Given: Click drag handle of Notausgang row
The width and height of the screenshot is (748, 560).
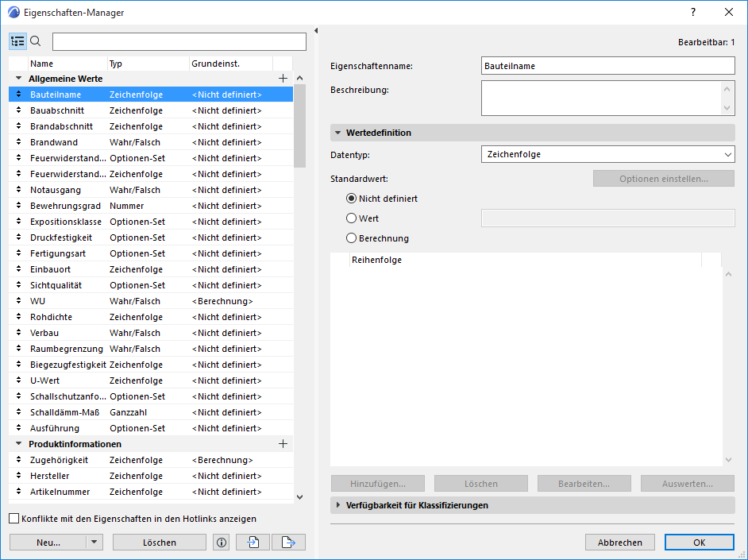Looking at the screenshot, I should tap(18, 190).
